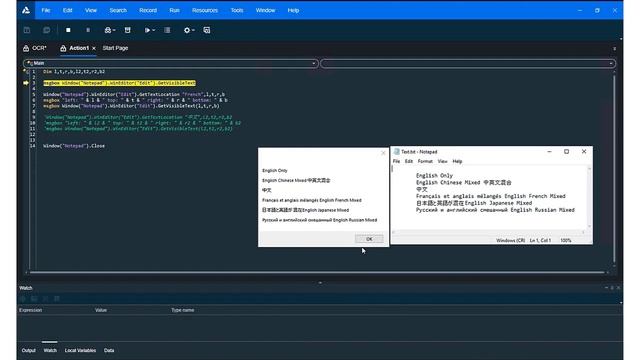
Task: Click the Pause run button in toolbar
Action: (88, 30)
